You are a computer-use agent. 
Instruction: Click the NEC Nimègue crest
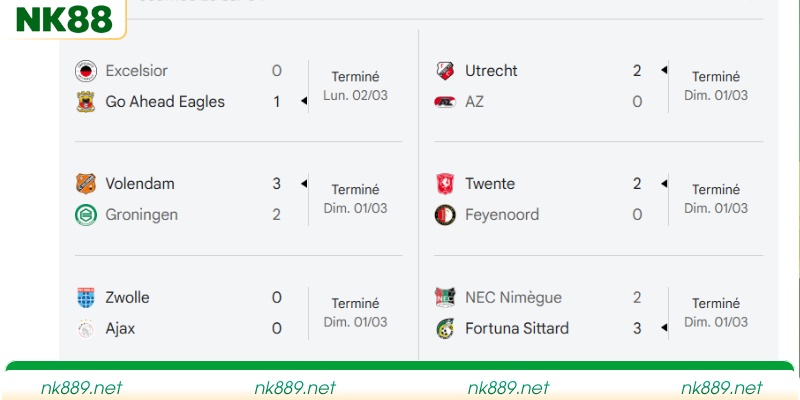(445, 298)
